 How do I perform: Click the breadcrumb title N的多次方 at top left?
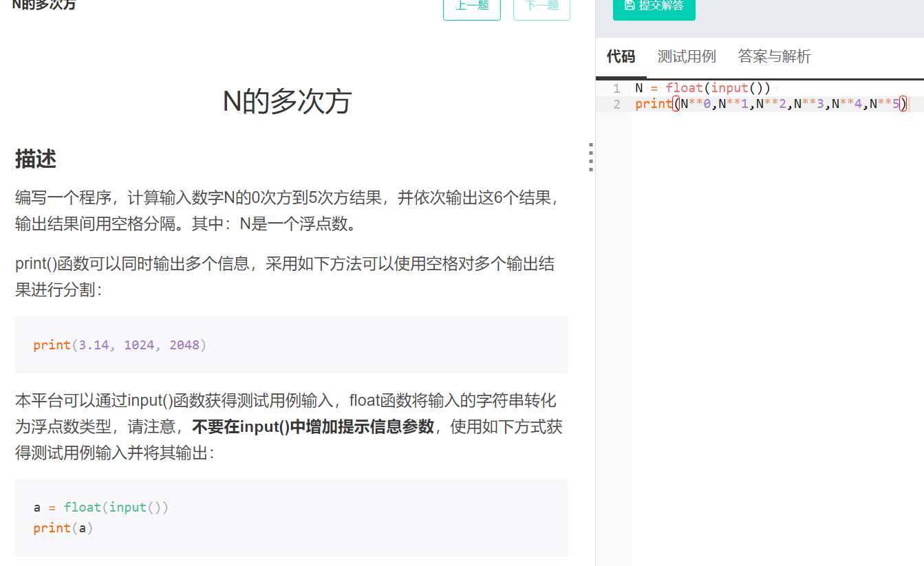43,6
